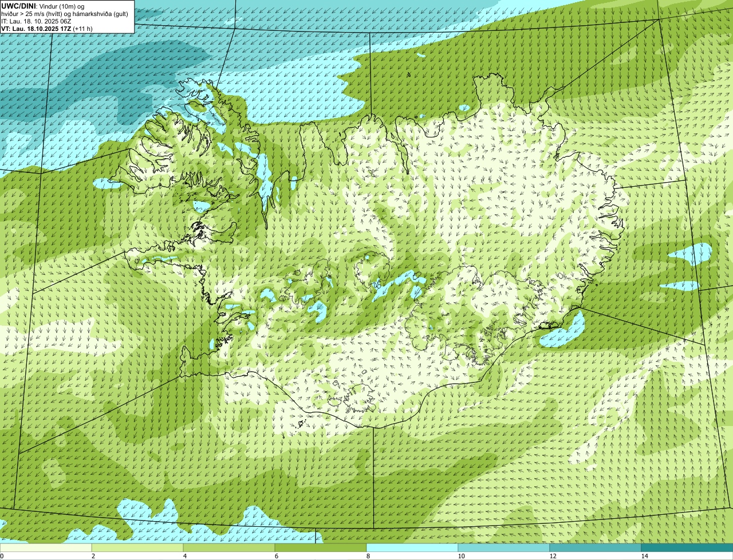Image resolution: width=733 pixels, height=560 pixels.
Task: Click the cyan 10–12 legend swatch
Action: [x=504, y=547]
